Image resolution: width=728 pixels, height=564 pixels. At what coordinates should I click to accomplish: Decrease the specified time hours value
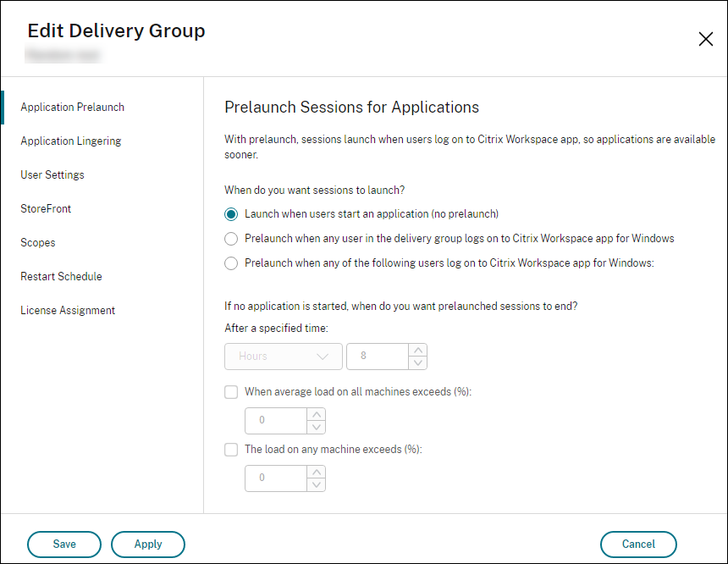tap(418, 363)
